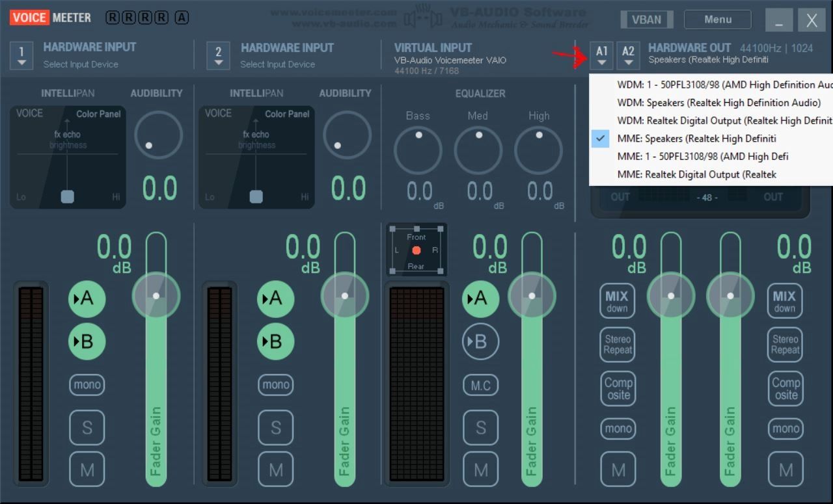Click the Input 1 Intellipan voice panel
The width and height of the screenshot is (833, 504).
click(68, 157)
